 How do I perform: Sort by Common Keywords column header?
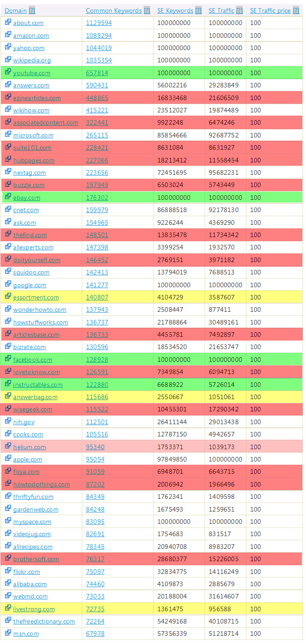114,10
